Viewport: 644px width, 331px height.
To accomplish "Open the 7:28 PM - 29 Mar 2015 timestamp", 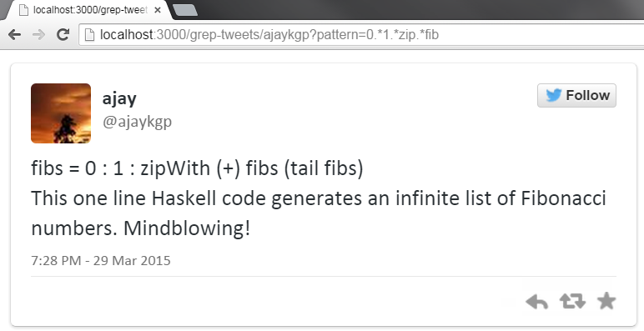I will (x=101, y=261).
